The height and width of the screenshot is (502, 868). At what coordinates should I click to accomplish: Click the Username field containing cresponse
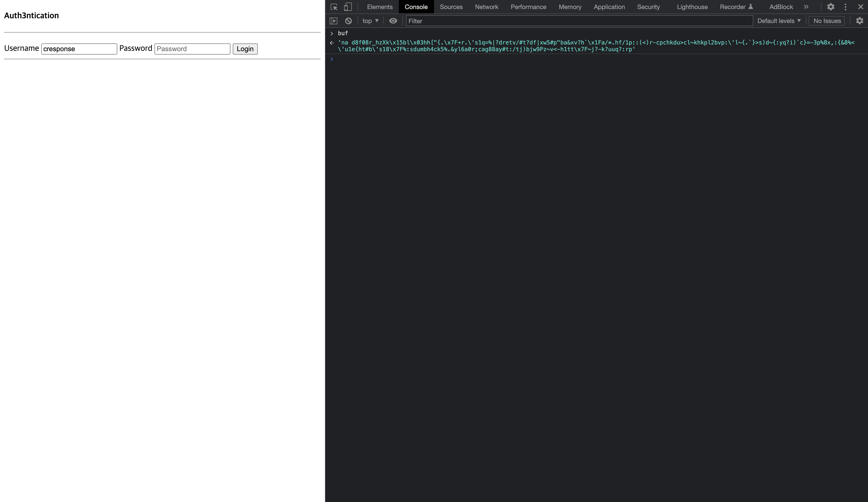79,49
